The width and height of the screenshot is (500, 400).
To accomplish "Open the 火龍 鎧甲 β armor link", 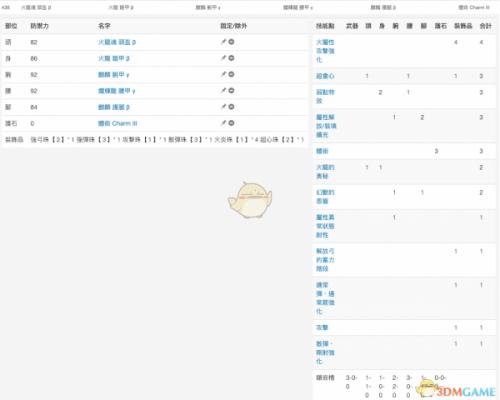I will 114,59.
